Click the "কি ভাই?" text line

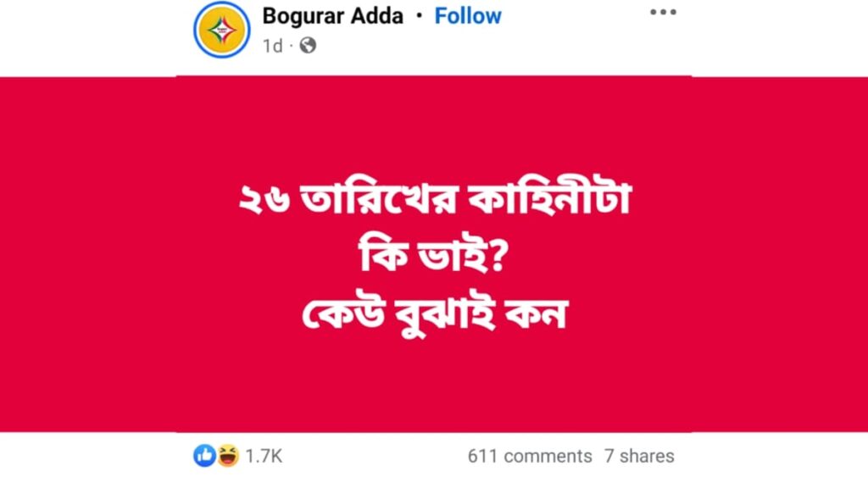(x=434, y=258)
